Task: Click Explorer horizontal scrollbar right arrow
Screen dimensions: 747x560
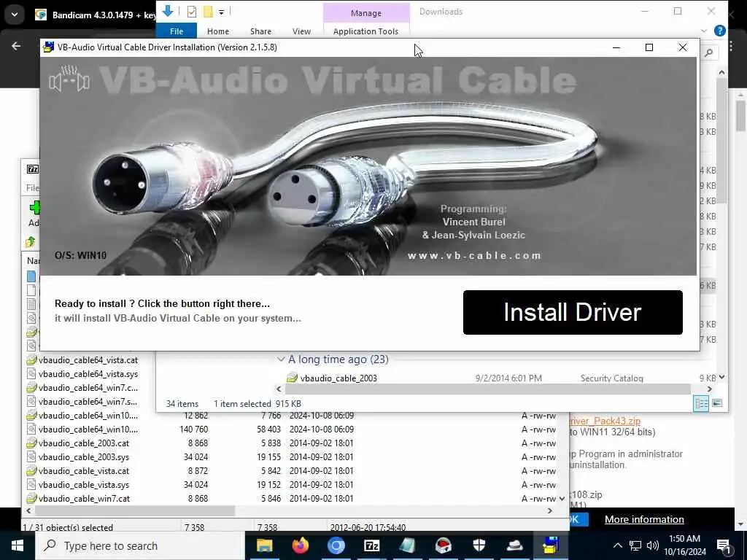Action: (x=709, y=389)
